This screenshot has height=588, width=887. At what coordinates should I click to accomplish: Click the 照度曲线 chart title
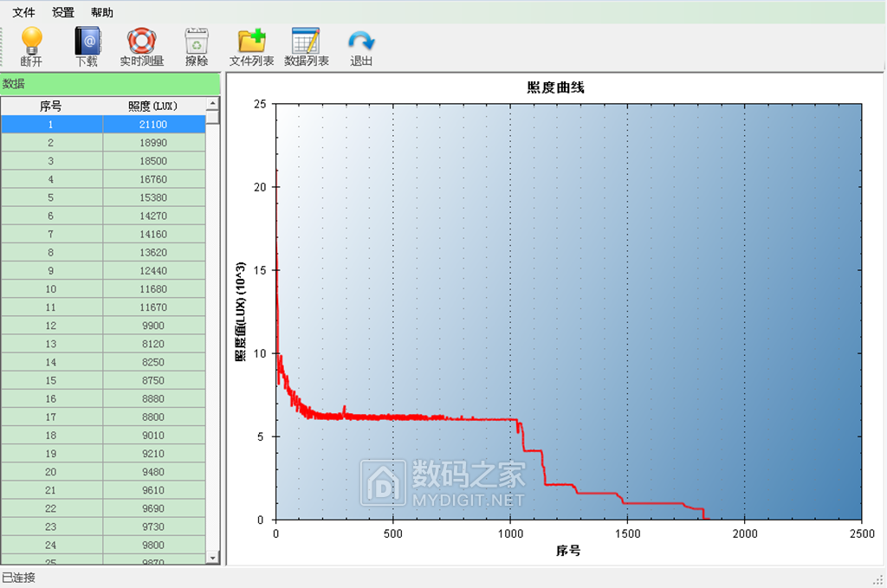tap(555, 87)
